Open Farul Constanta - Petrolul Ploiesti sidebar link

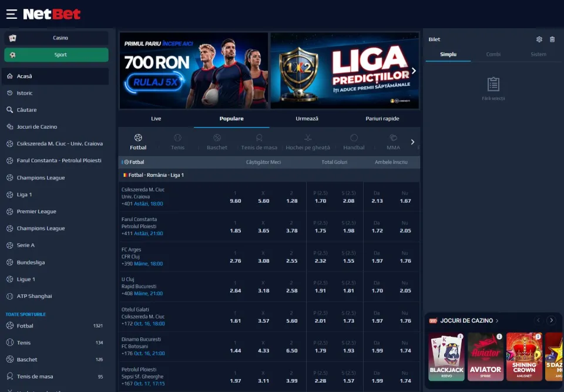[55, 160]
